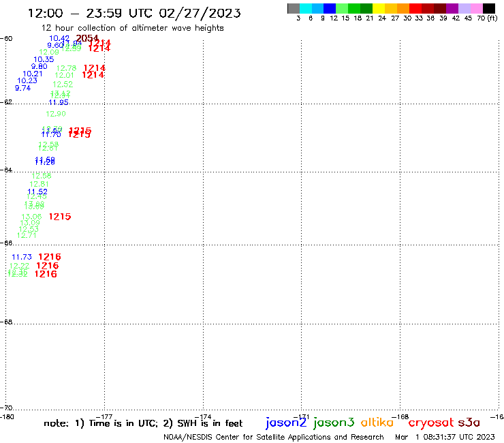Click the note about UTC time and SWH in feet
504x443 pixels.
tap(143, 423)
